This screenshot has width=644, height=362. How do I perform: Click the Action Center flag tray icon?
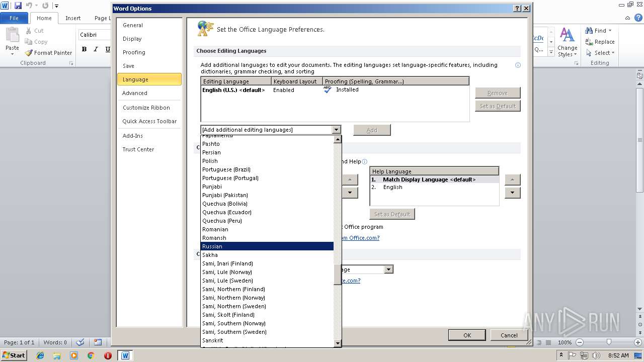pos(572,355)
